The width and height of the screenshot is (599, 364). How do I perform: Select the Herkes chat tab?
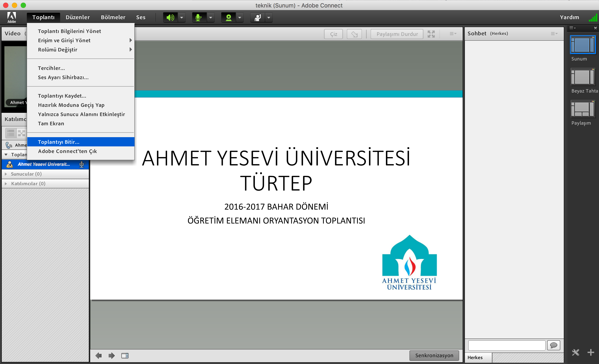click(478, 357)
